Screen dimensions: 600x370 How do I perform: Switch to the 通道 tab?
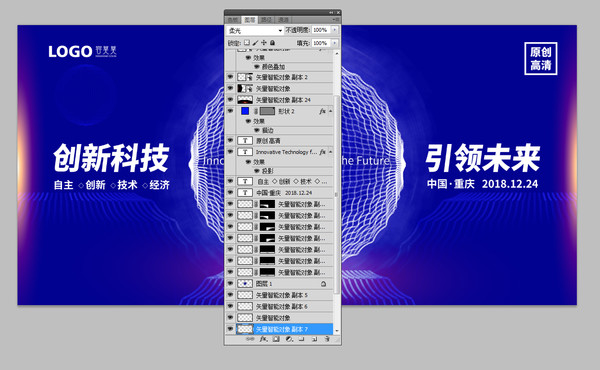283,20
